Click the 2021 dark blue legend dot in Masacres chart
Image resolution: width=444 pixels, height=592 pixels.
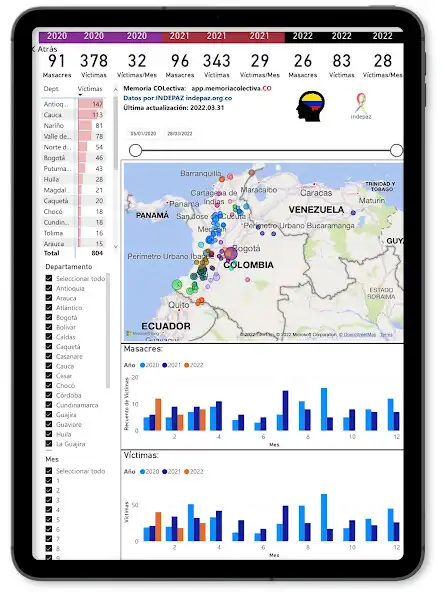[165, 365]
